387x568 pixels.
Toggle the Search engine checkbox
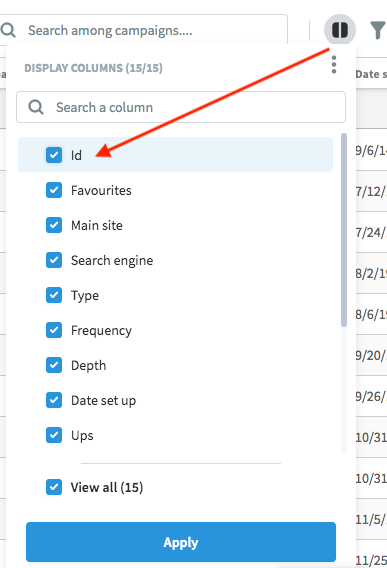point(54,260)
